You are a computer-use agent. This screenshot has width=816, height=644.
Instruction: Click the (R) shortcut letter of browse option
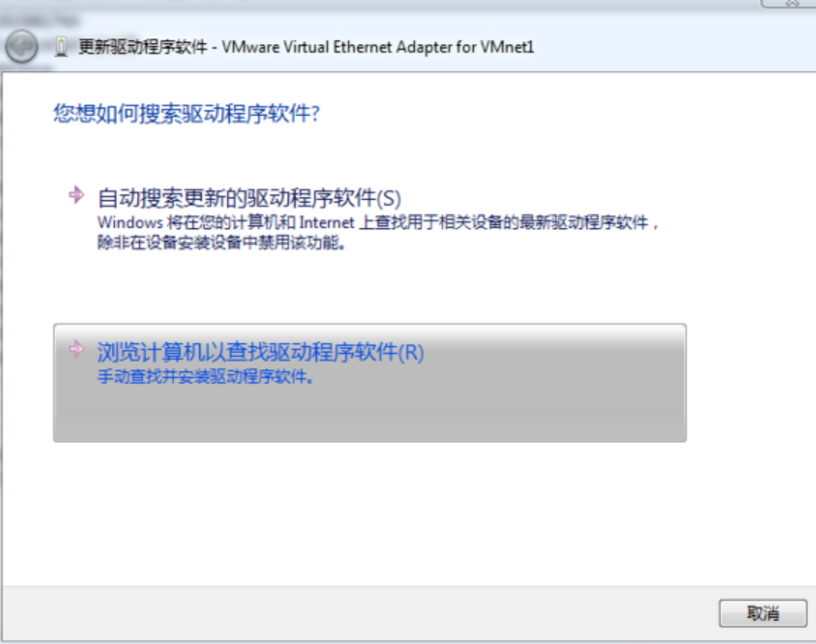411,352
